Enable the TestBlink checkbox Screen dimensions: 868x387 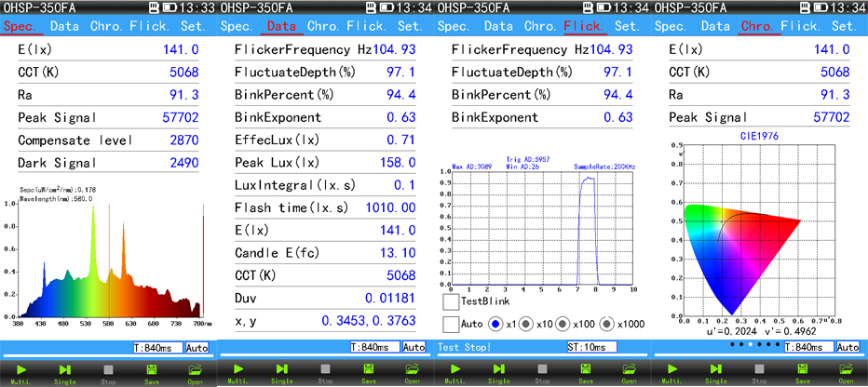452,301
